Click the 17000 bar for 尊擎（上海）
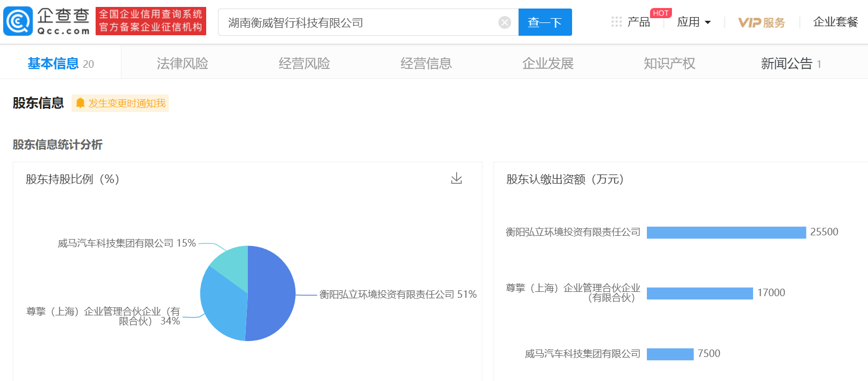Screen dimensions: 868x381 (700, 293)
